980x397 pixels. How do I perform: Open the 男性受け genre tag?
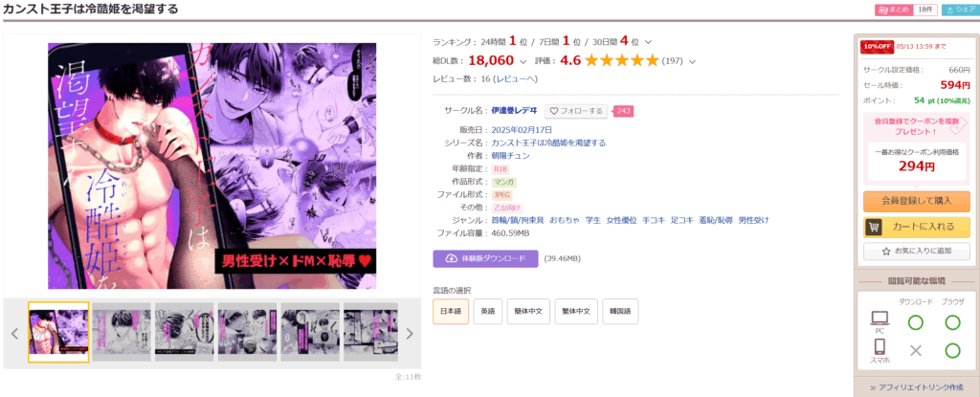click(x=753, y=220)
